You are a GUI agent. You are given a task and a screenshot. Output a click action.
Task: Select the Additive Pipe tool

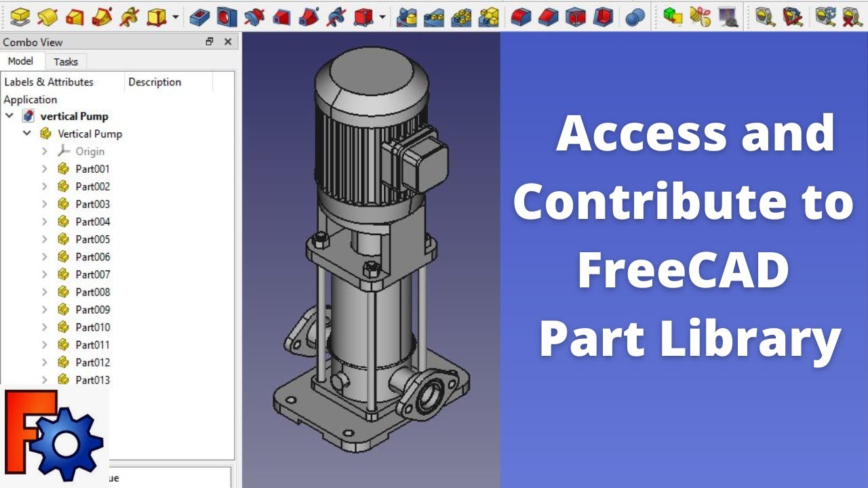tap(102, 16)
